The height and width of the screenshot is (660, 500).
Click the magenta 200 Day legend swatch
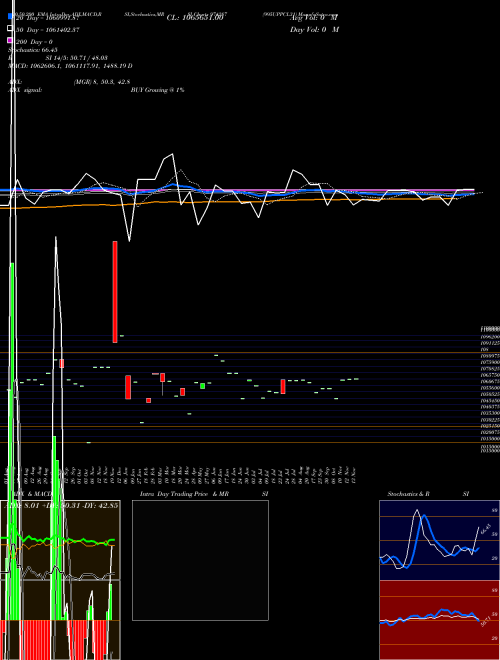[10, 40]
